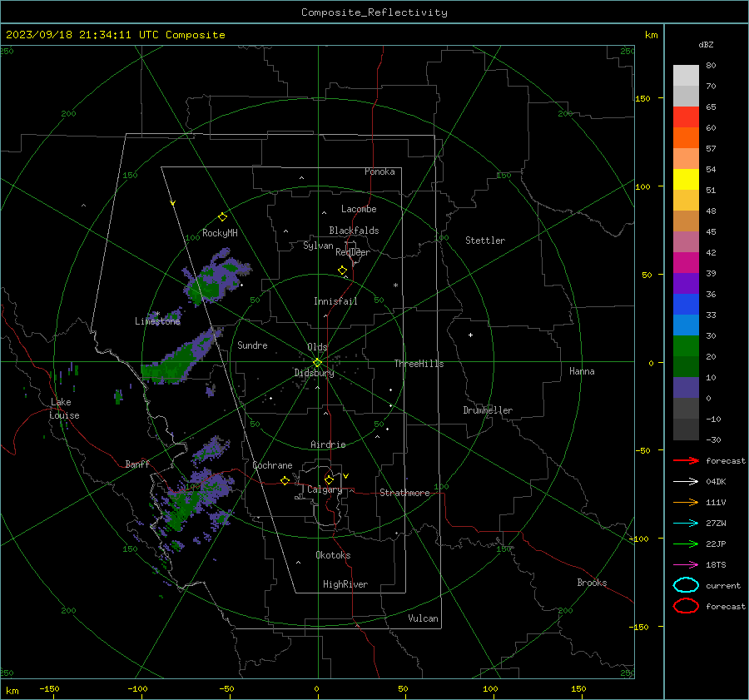
Task: Click the Innisfail label
Action: click(335, 301)
